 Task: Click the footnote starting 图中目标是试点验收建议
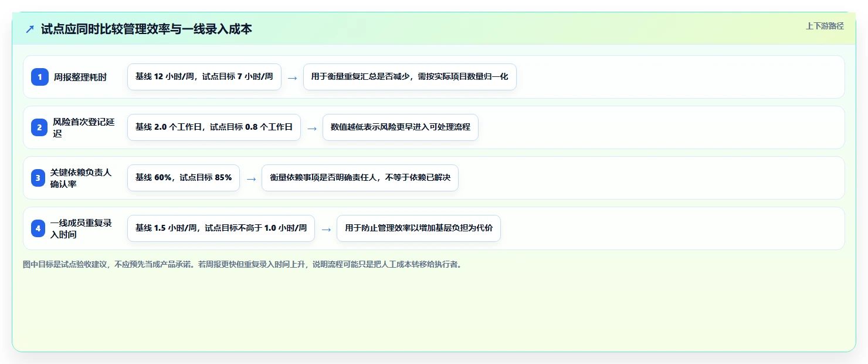point(242,265)
